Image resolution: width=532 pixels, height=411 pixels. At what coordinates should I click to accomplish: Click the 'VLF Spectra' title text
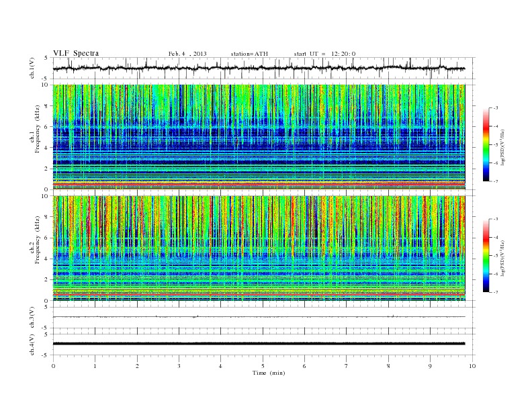(76, 53)
